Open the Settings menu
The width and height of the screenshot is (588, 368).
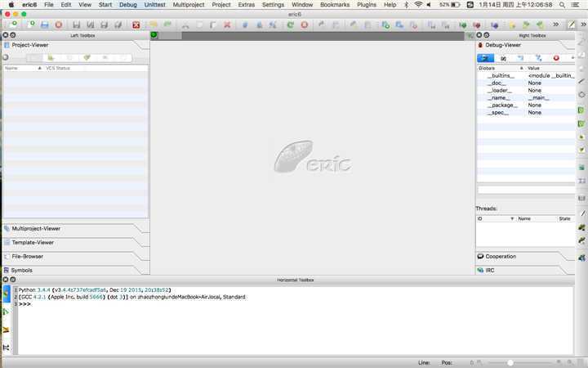click(x=273, y=5)
